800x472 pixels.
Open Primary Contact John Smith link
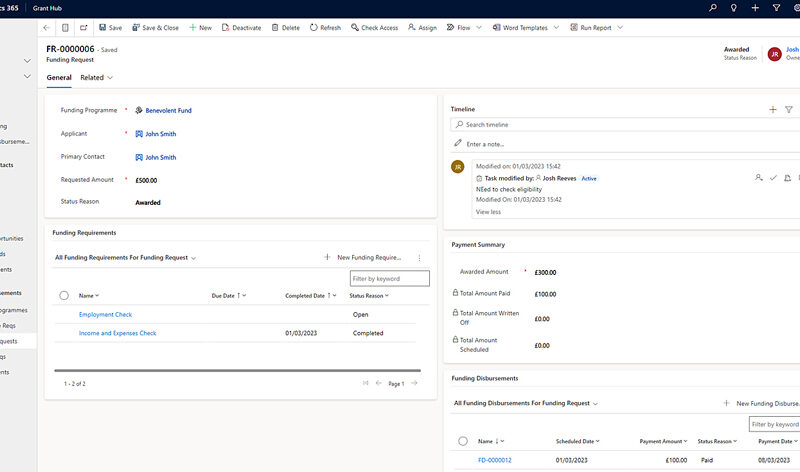coord(161,157)
